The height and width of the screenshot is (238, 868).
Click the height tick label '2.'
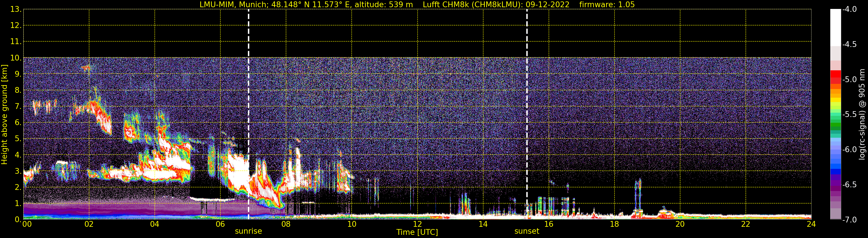18,188
